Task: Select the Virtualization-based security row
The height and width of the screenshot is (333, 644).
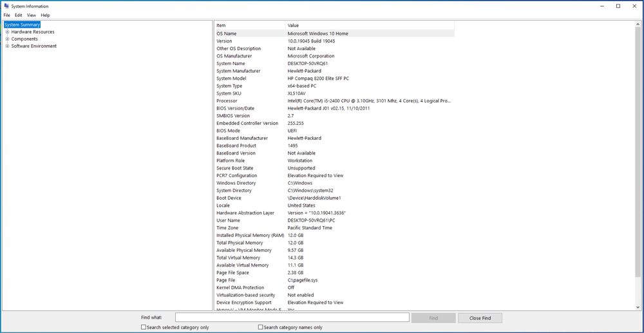Action: click(334, 295)
